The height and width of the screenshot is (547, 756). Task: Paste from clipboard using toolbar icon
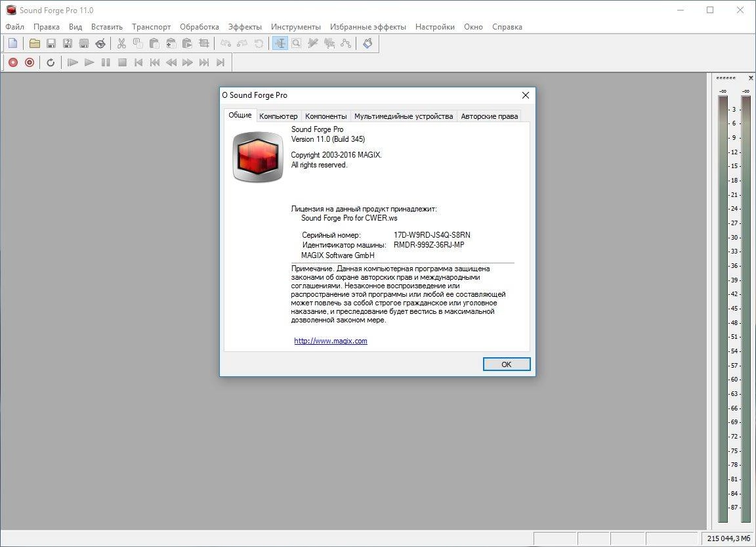pyautogui.click(x=154, y=43)
